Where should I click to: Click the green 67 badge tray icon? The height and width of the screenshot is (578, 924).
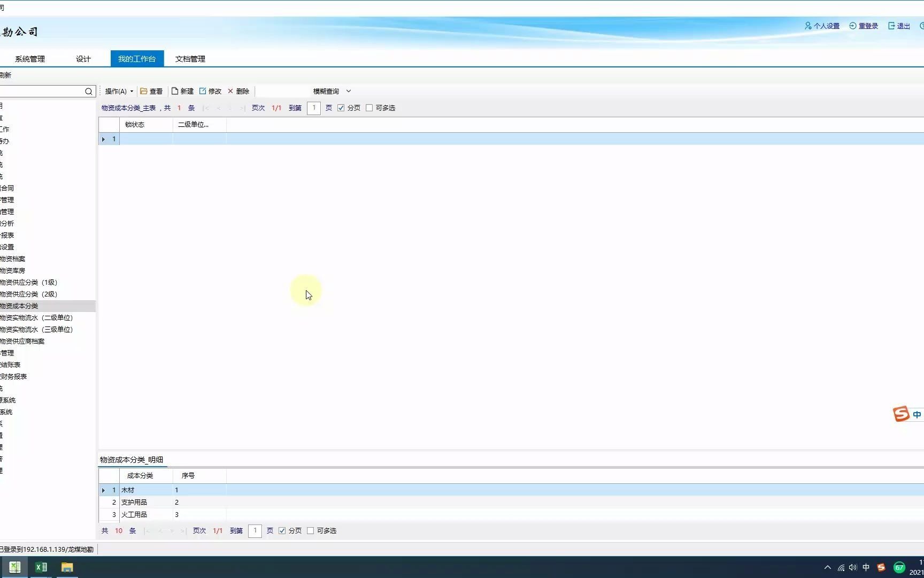point(899,567)
